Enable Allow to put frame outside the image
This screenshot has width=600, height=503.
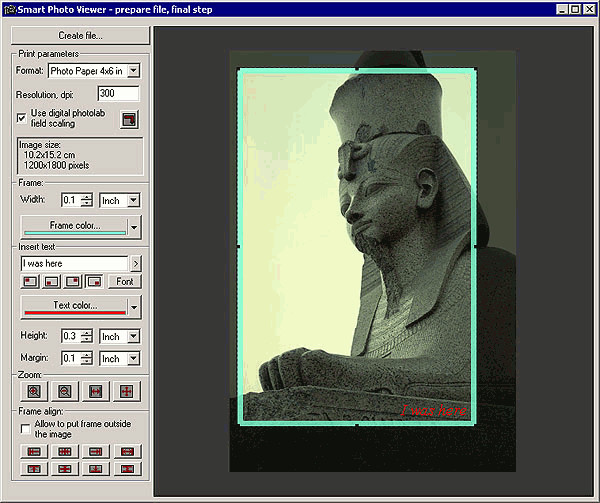coord(26,429)
